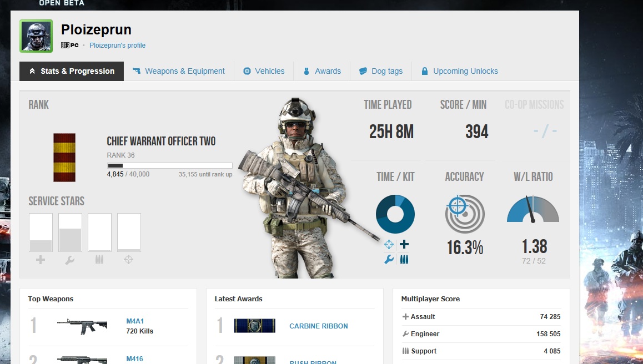This screenshot has height=364, width=643.
Task: Click the CO-OP MISSIONS label
Action: coord(534,104)
